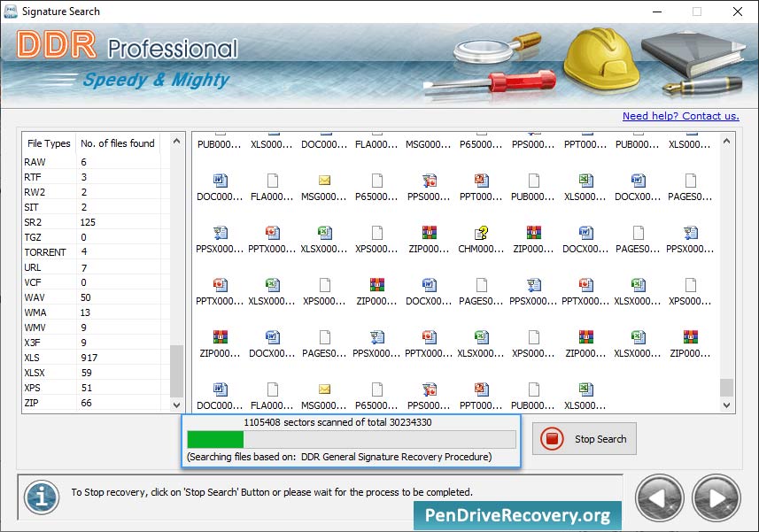
Task: Click the red stop icon in Stop Search
Action: (x=552, y=439)
